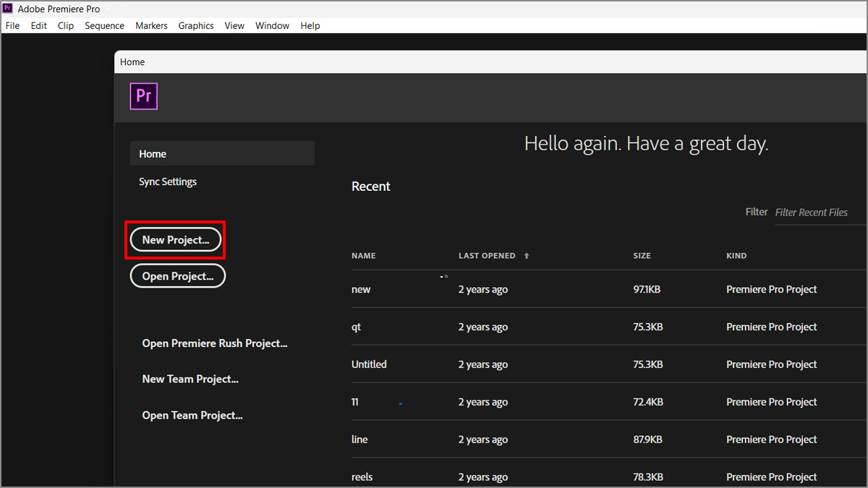Sort recent files by Kind column
Screen dimensions: 868x488
[x=736, y=256]
